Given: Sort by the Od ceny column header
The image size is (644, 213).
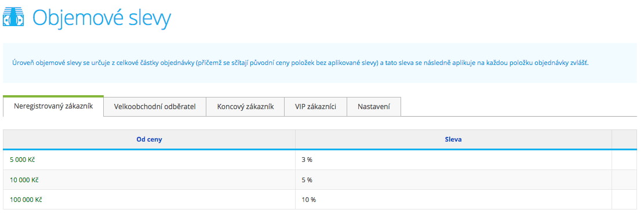Looking at the screenshot, I should pyautogui.click(x=149, y=139).
